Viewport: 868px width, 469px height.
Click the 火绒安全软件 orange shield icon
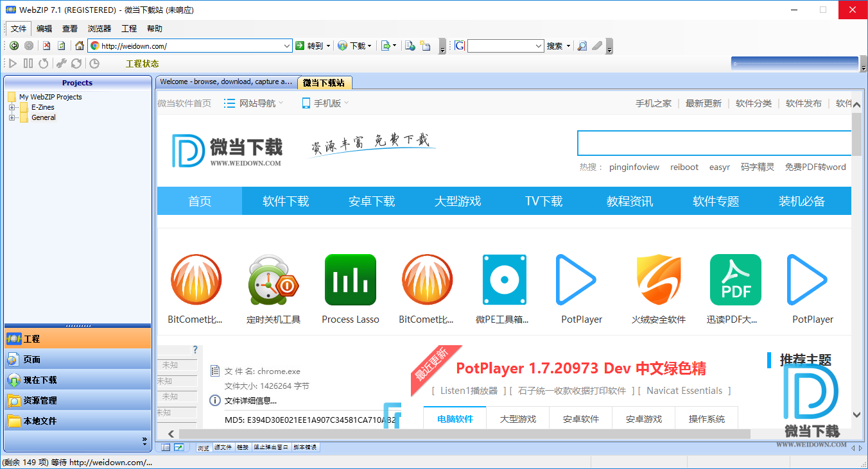tap(659, 280)
